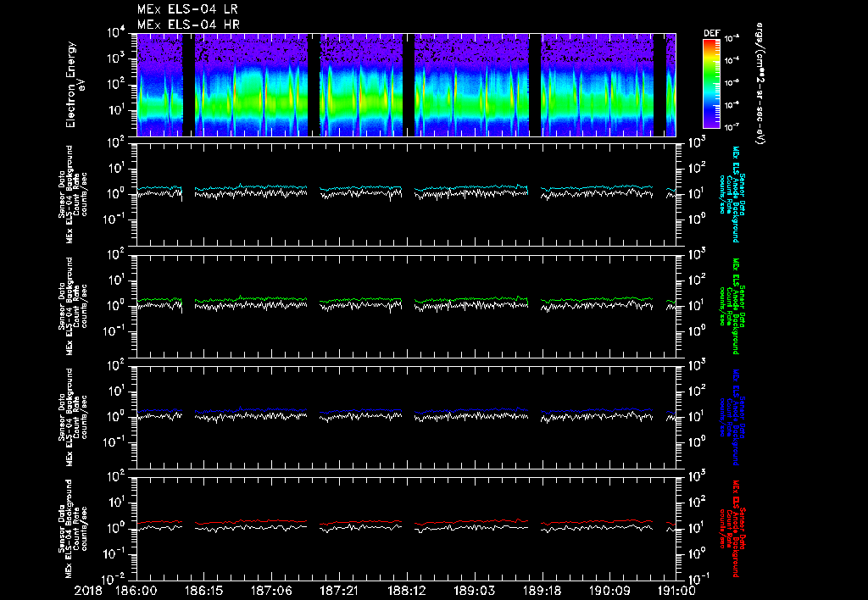The image size is (868, 600).
Task: Click the 189:03 time axis label
Action: (474, 592)
